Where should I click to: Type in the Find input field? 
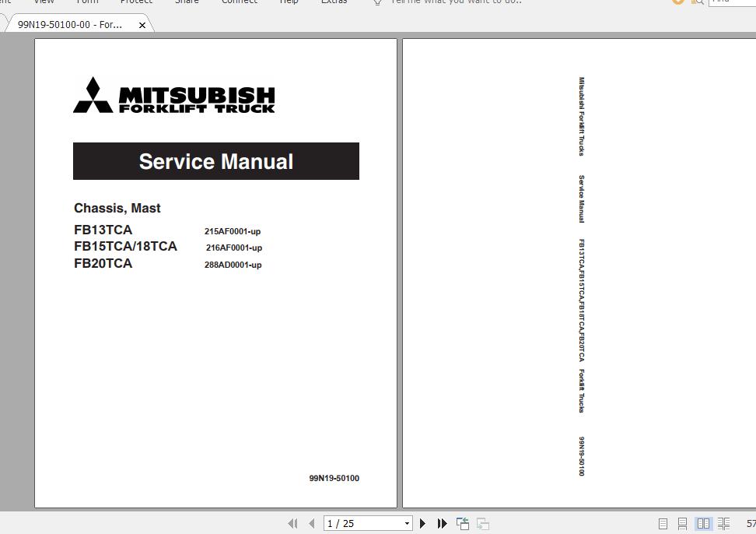(x=731, y=2)
